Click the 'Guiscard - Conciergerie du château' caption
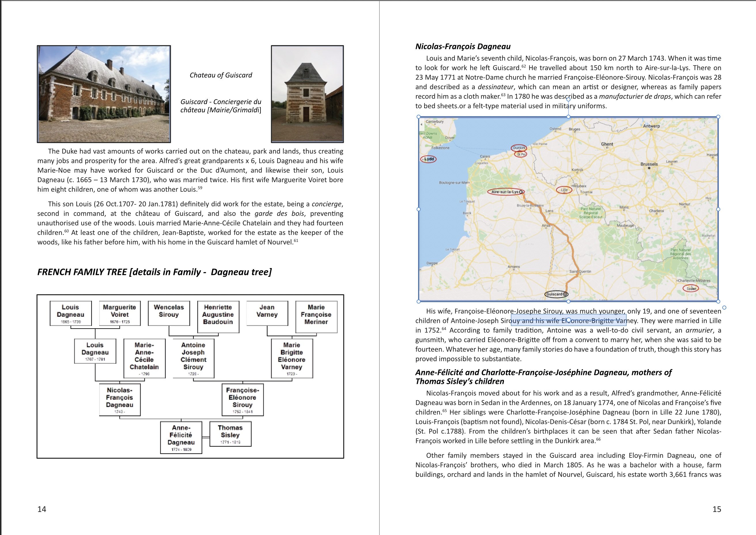This screenshot has width=756, height=535. pos(221,106)
